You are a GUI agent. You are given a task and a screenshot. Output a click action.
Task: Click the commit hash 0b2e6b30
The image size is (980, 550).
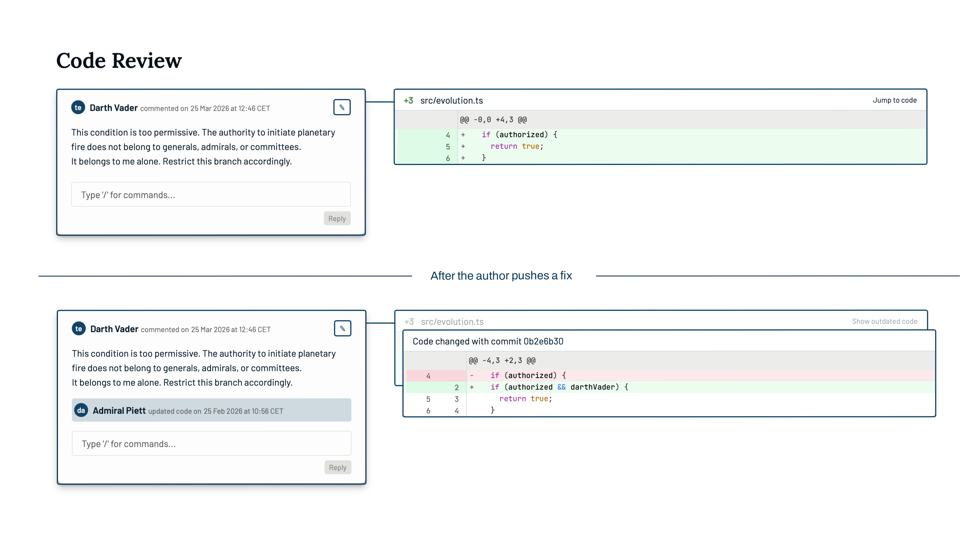pos(544,341)
